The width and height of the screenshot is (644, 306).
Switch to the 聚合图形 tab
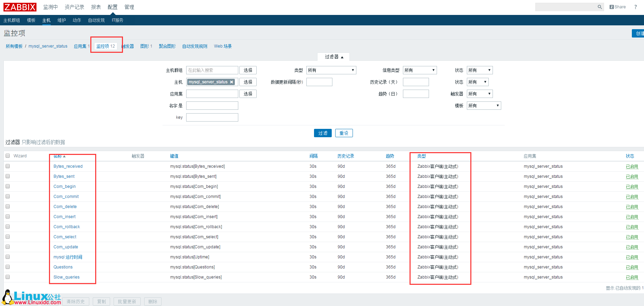(x=167, y=46)
